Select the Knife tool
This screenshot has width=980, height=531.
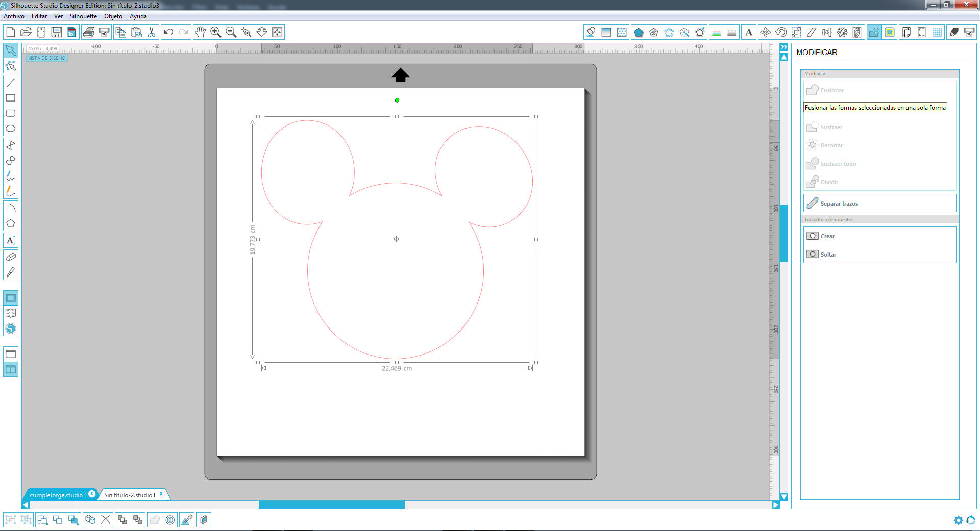(x=11, y=272)
